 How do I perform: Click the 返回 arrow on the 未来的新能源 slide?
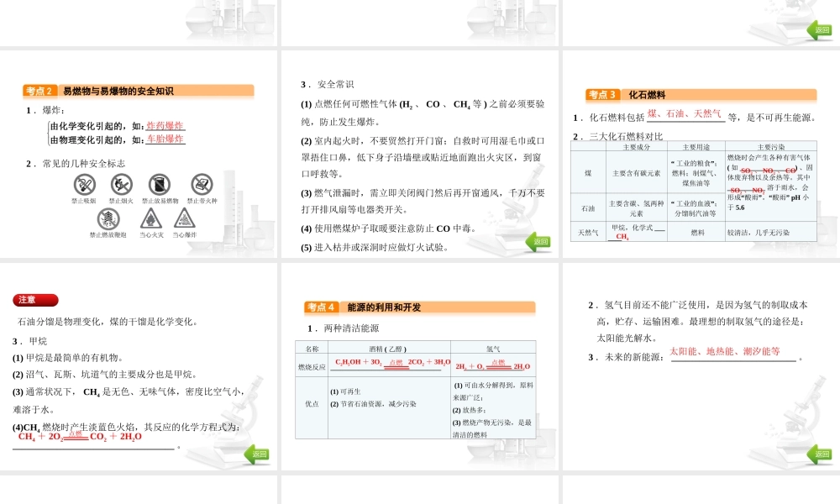pyautogui.click(x=819, y=454)
